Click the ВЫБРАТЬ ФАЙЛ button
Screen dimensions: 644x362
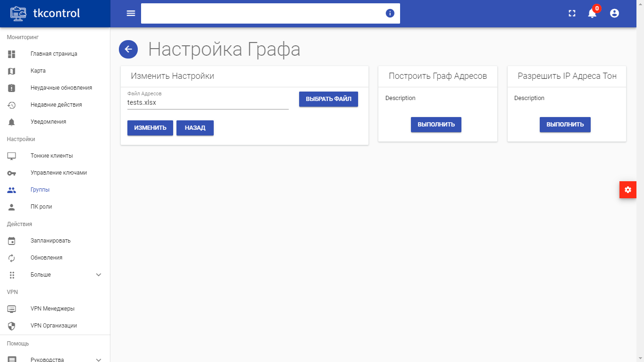(x=328, y=99)
